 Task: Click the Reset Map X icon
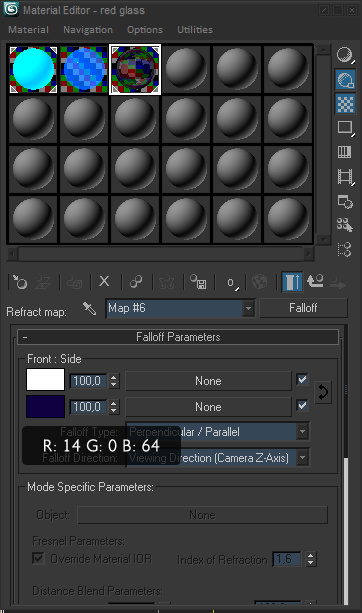(x=104, y=281)
